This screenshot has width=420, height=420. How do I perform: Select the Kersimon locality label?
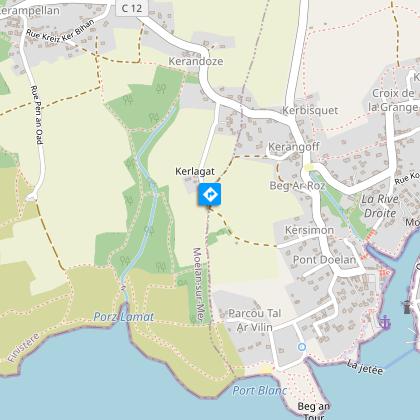309,230
